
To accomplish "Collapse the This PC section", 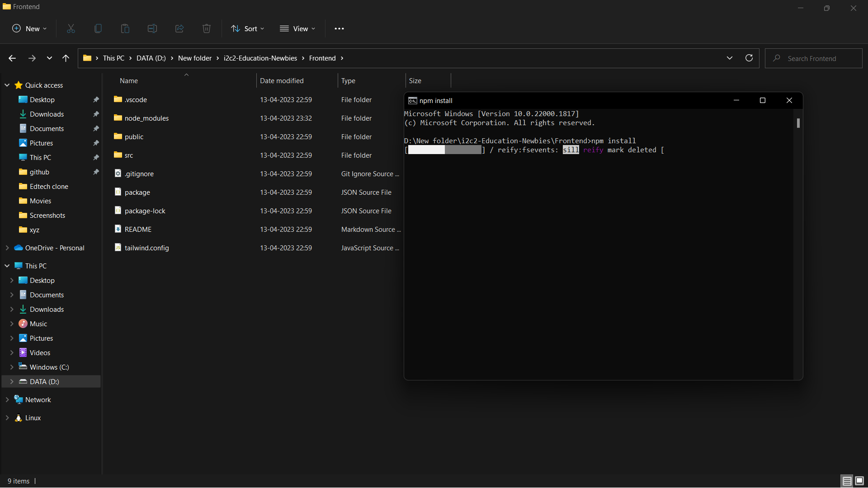I will click(7, 266).
